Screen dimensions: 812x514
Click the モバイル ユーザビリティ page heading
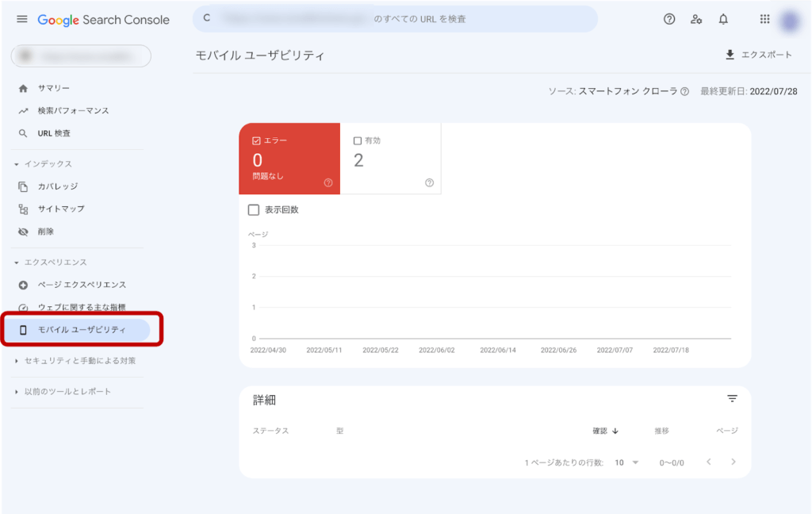tap(260, 56)
